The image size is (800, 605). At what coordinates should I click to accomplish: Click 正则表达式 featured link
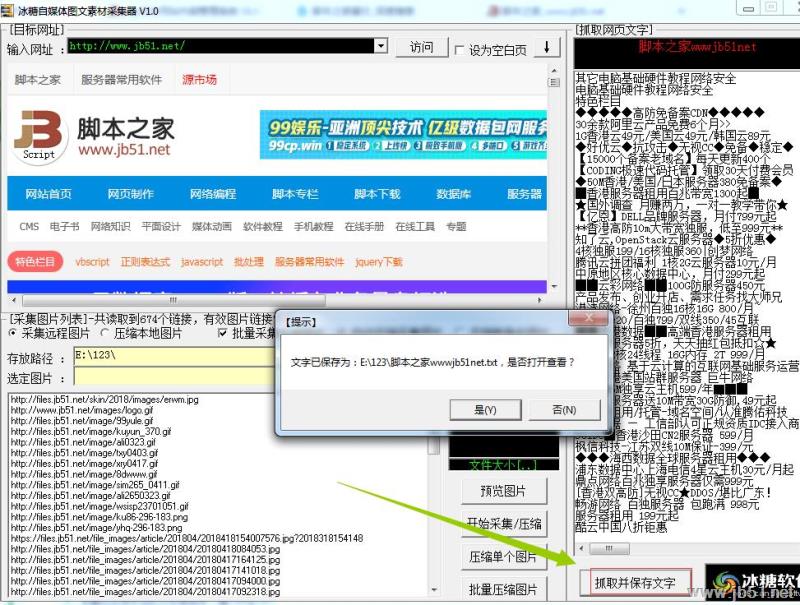click(145, 262)
